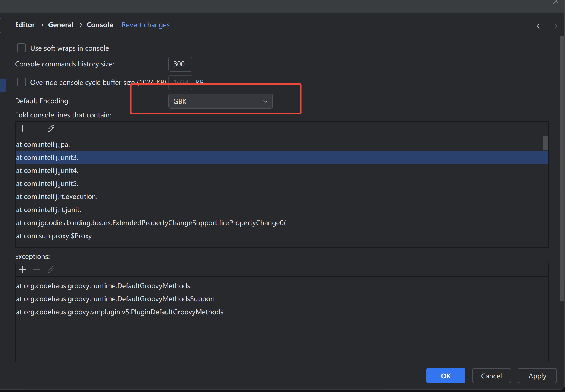
Task: Toggle Override console cycle buffer size
Action: [21, 82]
